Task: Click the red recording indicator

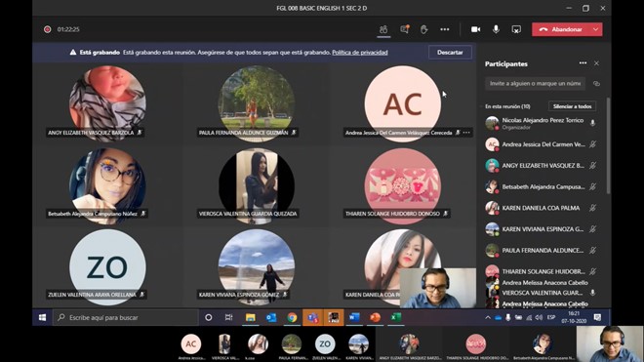Action: click(47, 29)
